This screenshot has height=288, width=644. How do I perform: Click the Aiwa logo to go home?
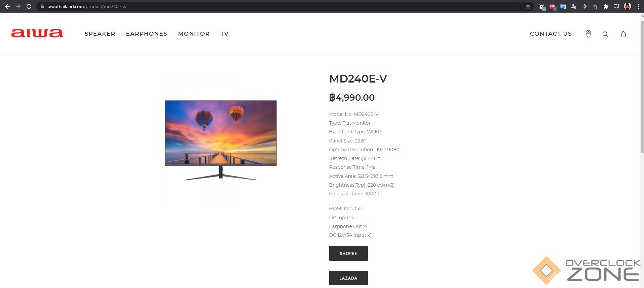point(37,33)
